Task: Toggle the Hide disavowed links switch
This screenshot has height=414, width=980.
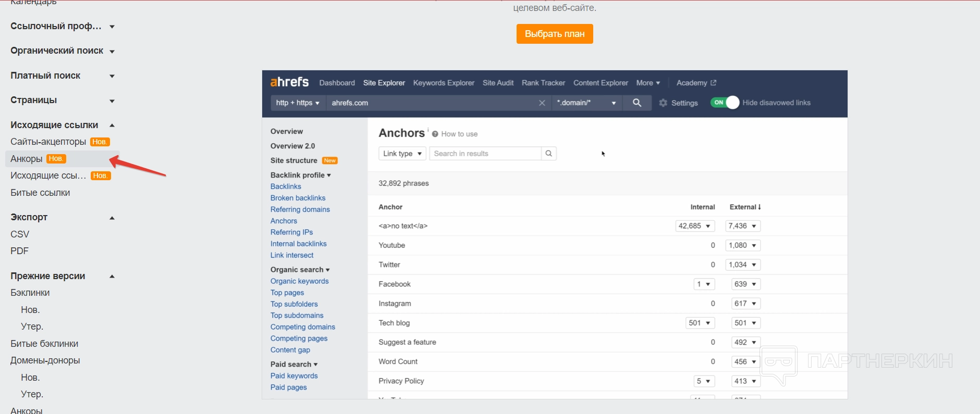Action: pos(725,103)
